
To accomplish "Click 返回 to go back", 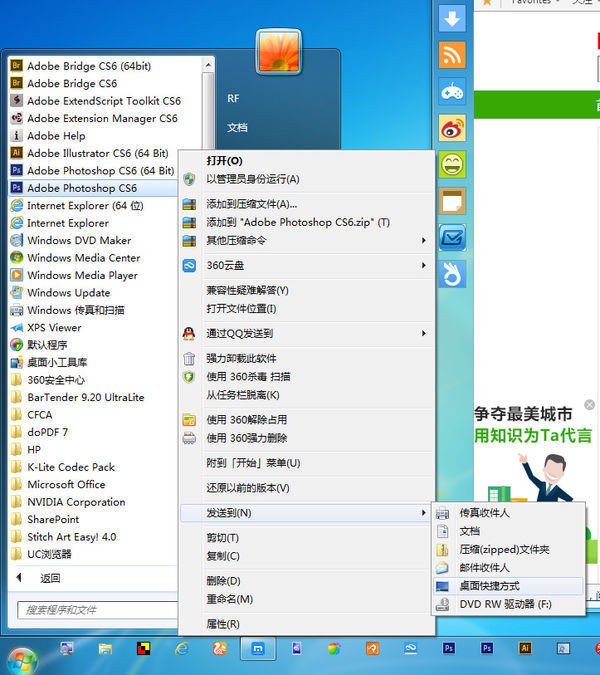I will coord(50,578).
